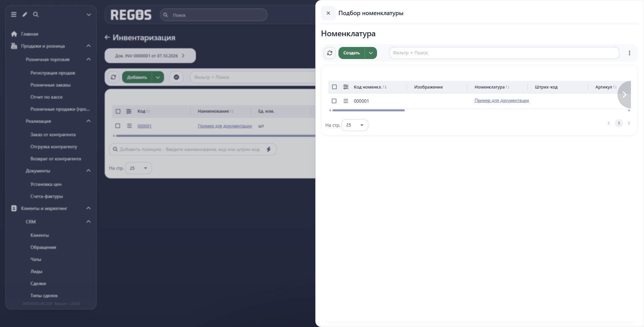Image resolution: width=644 pixels, height=327 pixels.
Task: Open the Добавить dropdown arrow
Action: [x=158, y=77]
